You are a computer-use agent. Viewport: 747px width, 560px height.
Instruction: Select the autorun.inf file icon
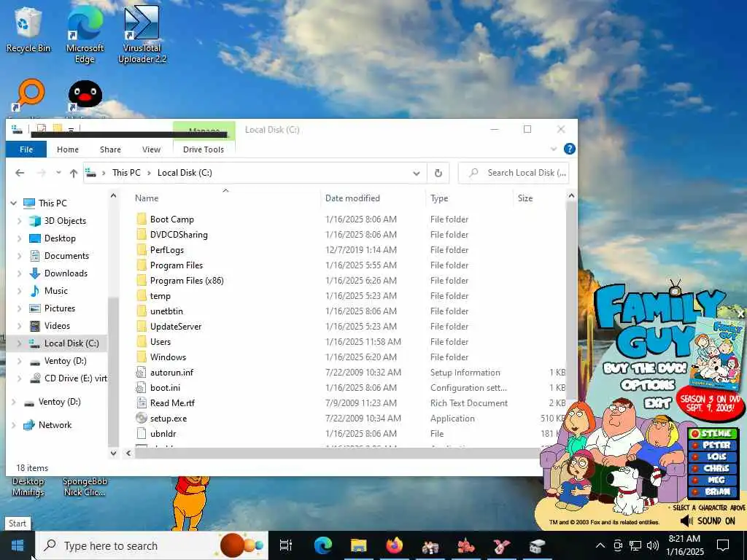coord(142,373)
